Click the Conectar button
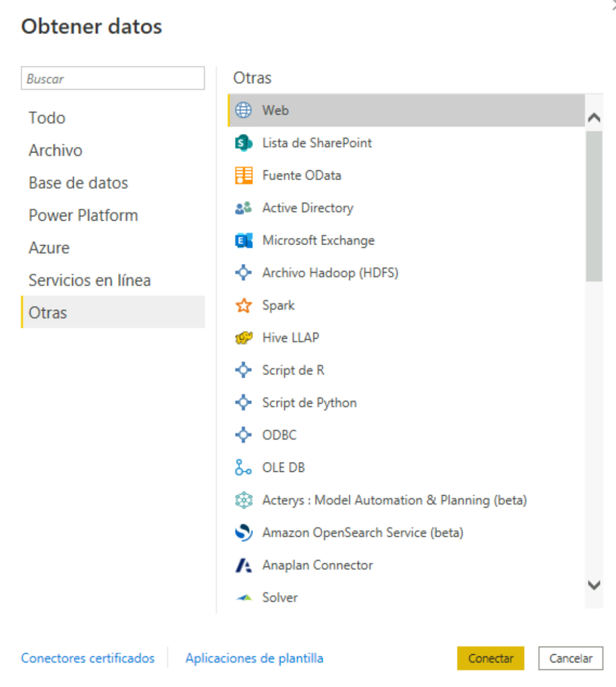616x687 pixels. point(490,658)
